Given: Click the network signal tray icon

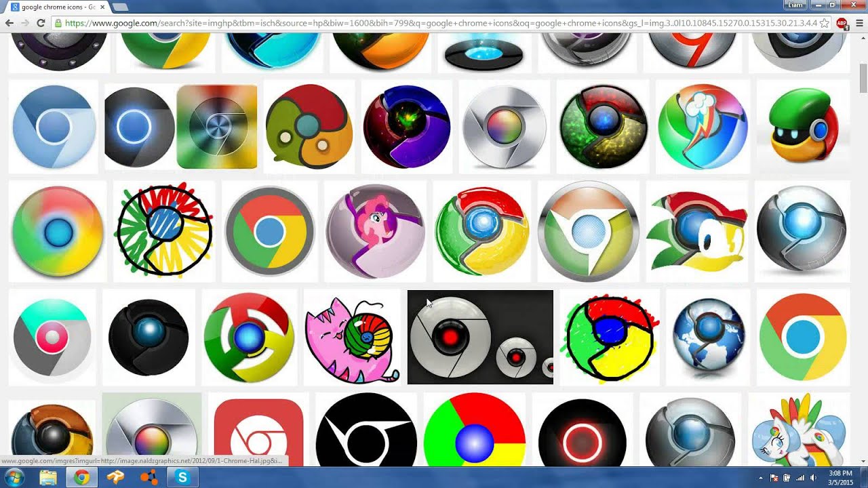Looking at the screenshot, I should pyautogui.click(x=800, y=479).
